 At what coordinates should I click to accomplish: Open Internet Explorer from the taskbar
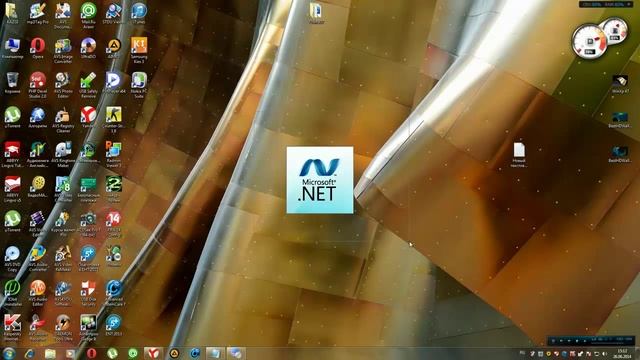tap(29, 353)
